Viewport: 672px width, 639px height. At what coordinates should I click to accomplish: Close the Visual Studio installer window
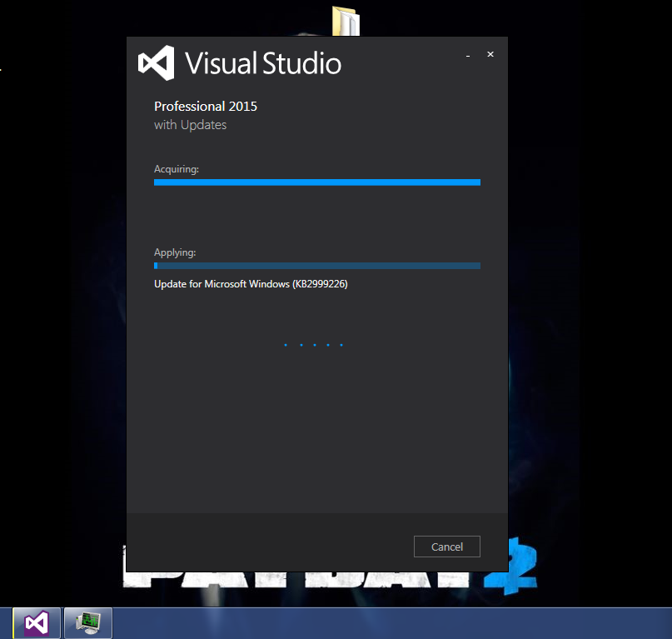click(x=490, y=54)
